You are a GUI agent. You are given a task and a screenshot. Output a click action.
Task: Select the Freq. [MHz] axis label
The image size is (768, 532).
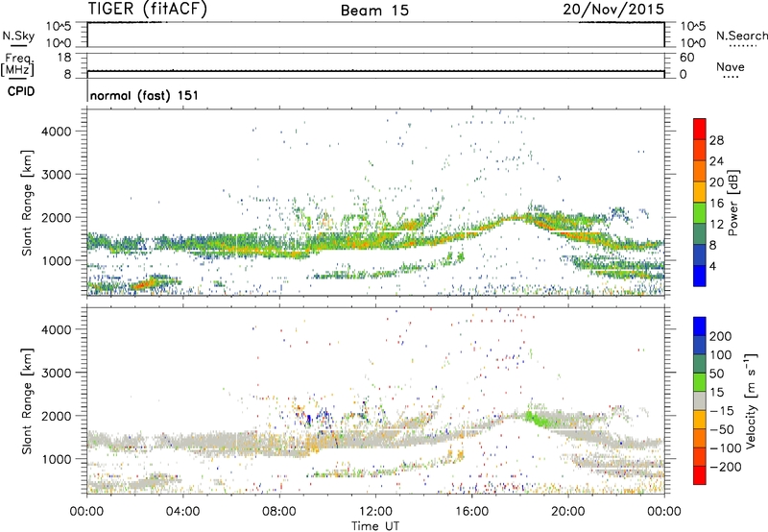pyautogui.click(x=17, y=64)
